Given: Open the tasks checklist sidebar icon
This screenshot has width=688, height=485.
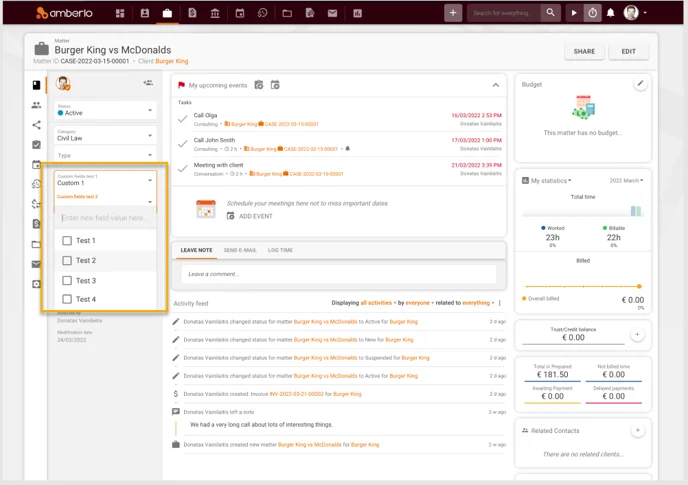Looking at the screenshot, I should tap(36, 145).
